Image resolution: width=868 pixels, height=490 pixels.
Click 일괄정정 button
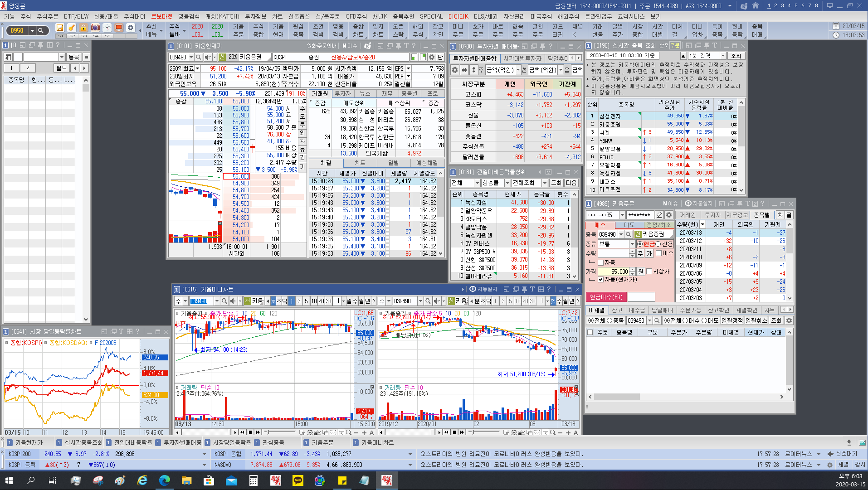732,320
